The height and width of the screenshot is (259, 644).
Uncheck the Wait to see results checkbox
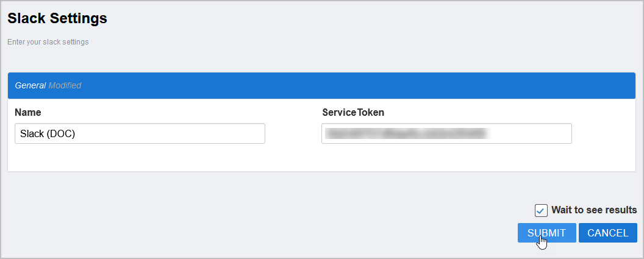541,210
